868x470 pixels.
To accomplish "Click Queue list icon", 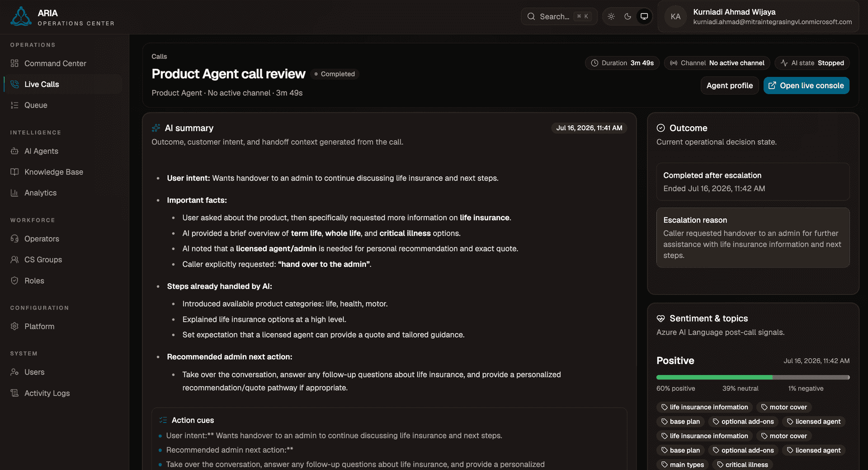I will pos(14,105).
